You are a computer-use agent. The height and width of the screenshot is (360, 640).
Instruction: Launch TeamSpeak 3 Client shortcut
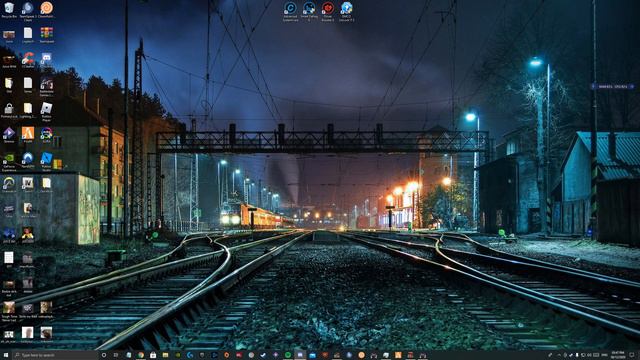pos(28,11)
